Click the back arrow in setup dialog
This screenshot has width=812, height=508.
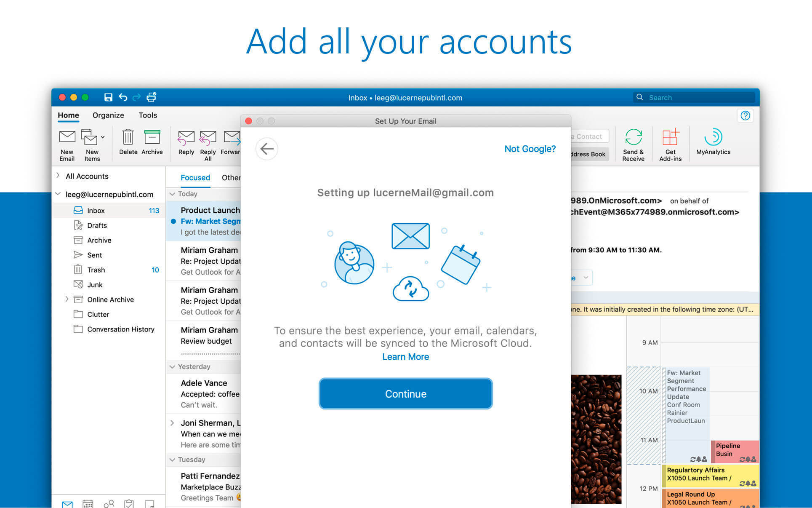(267, 149)
